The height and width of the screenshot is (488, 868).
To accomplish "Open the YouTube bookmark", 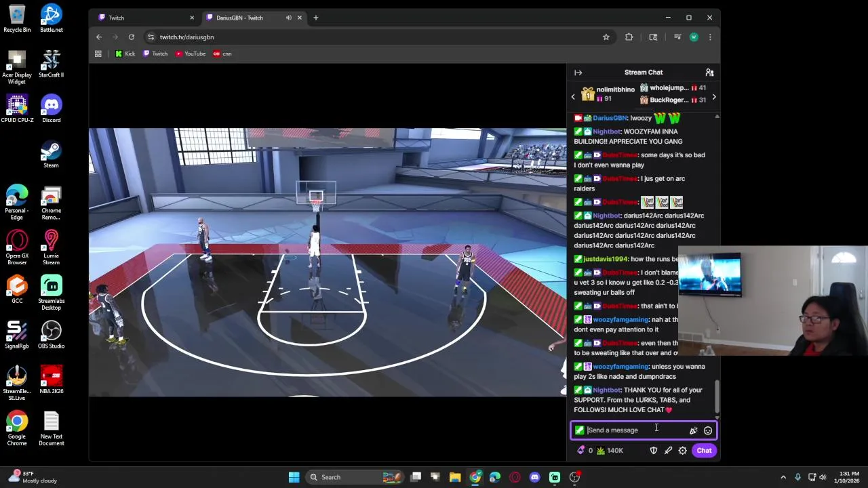I will (x=191, y=54).
